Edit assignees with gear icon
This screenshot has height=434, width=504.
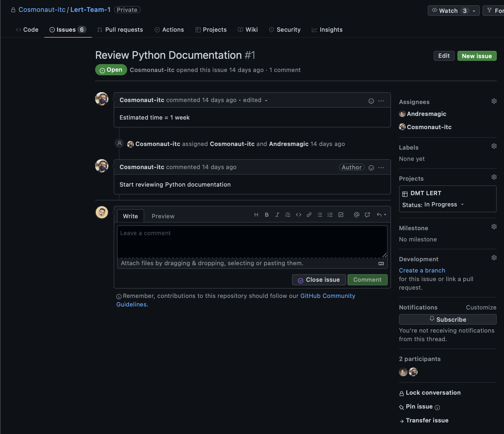click(494, 101)
